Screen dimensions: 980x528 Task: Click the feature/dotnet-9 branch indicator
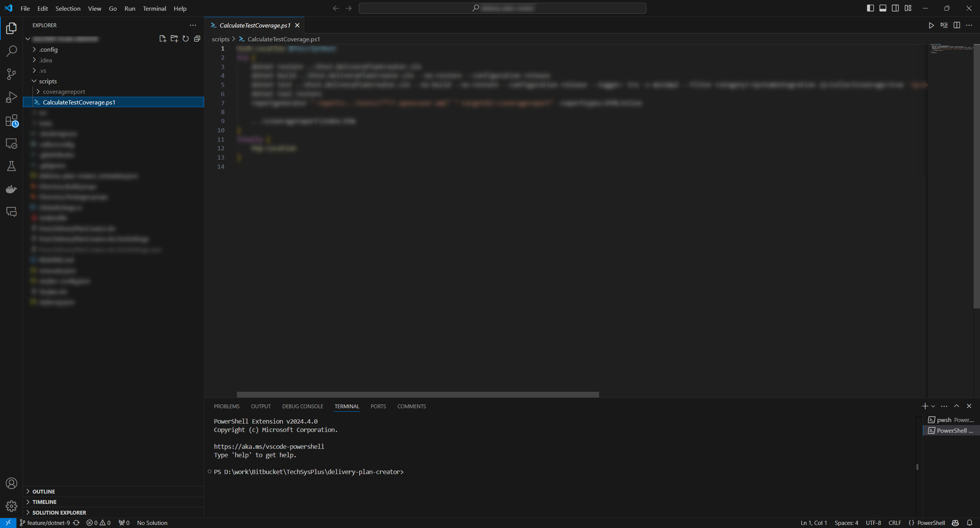(45, 523)
